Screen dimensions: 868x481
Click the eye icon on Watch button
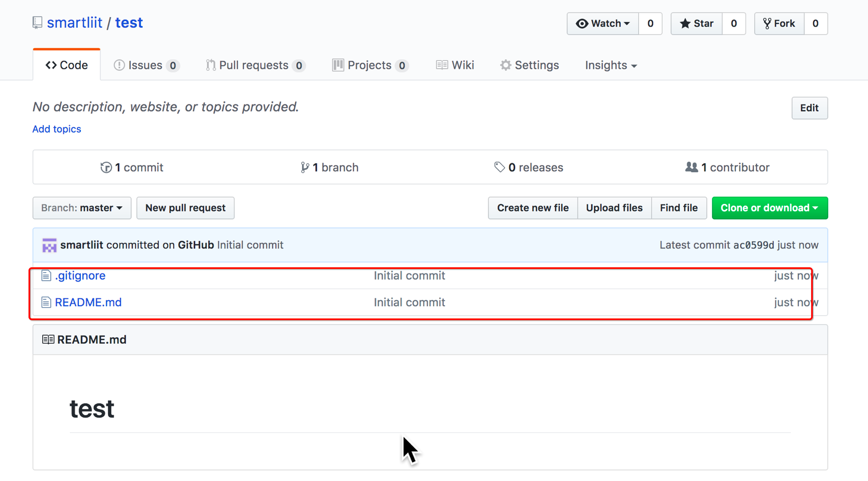tap(582, 24)
